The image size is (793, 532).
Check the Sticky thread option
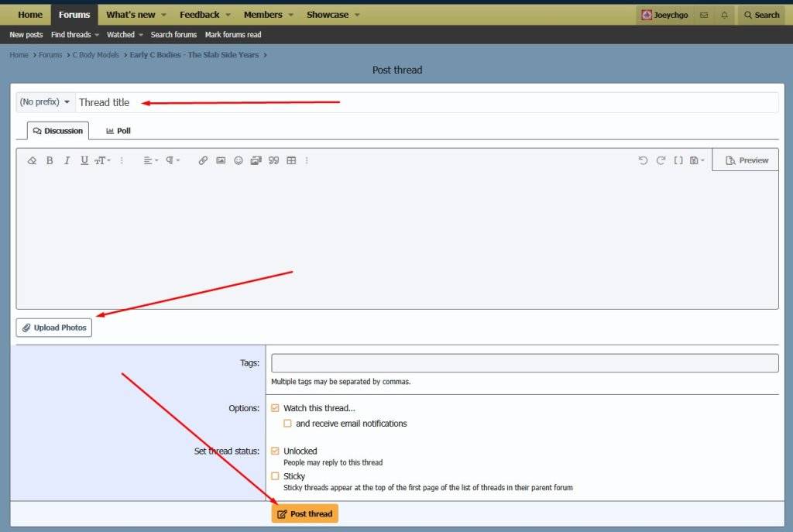[275, 476]
